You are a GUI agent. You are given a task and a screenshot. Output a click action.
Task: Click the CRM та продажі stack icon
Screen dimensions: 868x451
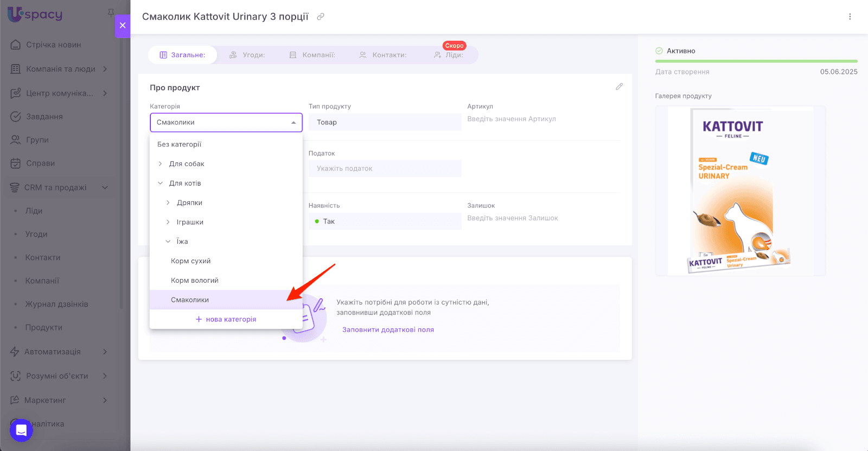click(x=15, y=188)
